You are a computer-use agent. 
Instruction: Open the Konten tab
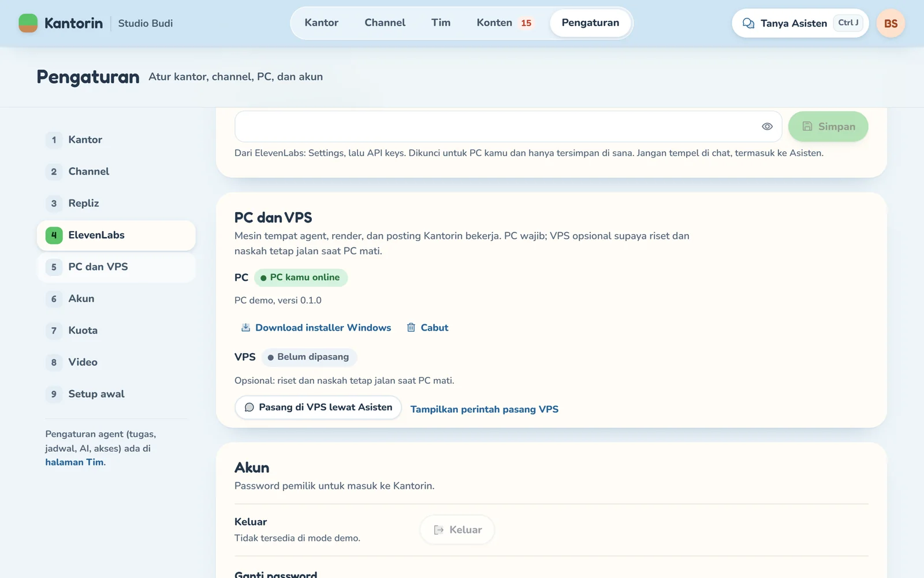click(504, 23)
